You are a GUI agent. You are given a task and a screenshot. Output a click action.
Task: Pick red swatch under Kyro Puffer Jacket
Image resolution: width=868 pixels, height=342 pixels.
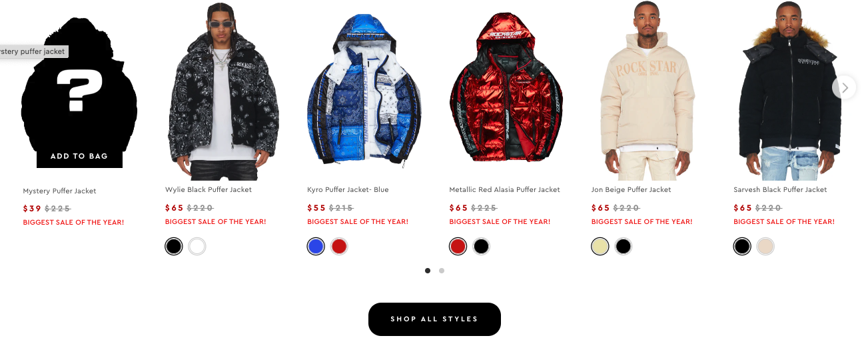(x=339, y=247)
